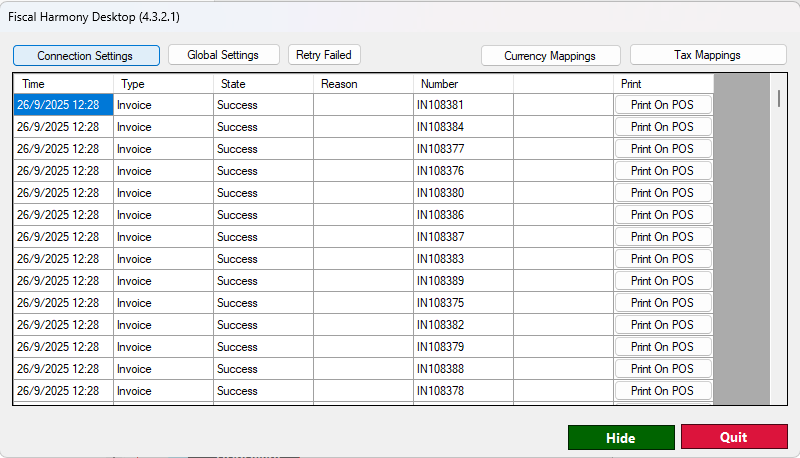The height and width of the screenshot is (458, 800).
Task: Click the Print column header
Action: (x=663, y=84)
